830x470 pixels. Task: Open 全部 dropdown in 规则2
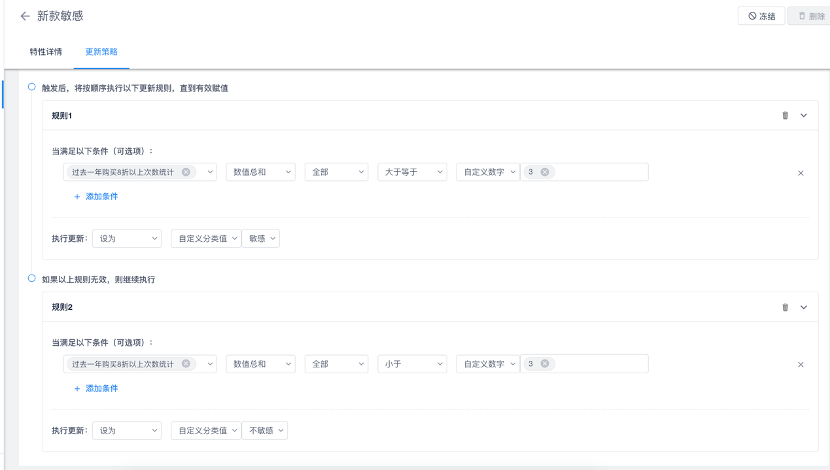[337, 364]
